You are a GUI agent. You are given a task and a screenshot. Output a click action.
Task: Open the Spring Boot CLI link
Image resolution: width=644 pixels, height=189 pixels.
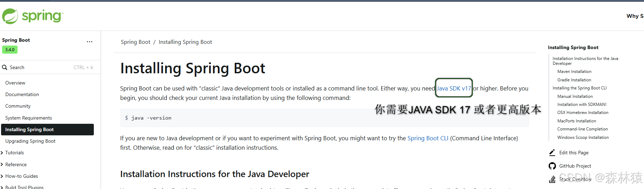pos(428,138)
